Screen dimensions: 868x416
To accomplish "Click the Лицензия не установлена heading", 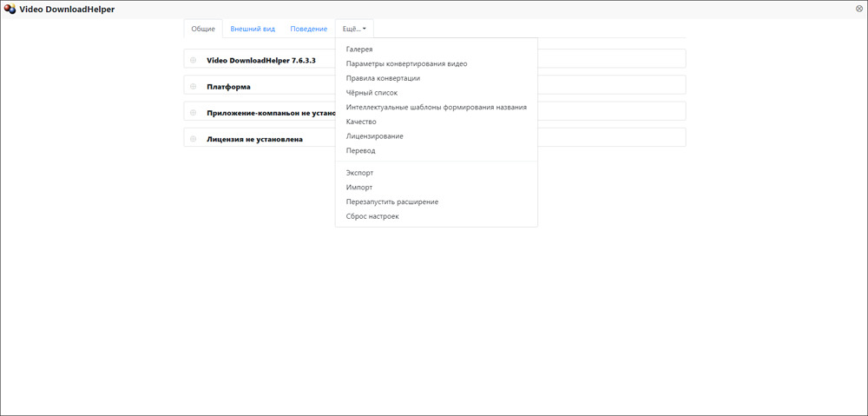I will point(254,139).
